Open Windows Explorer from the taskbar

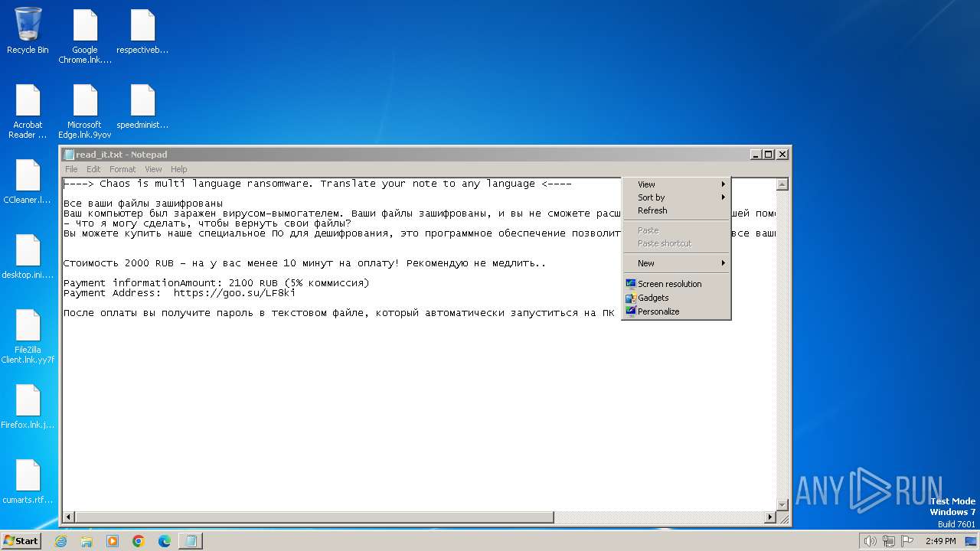[87, 541]
